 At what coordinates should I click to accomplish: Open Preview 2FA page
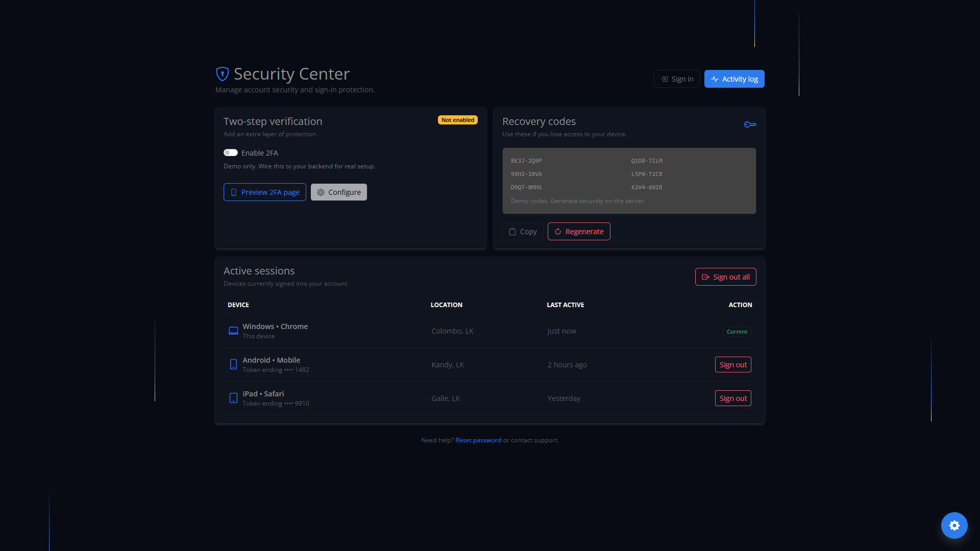264,192
